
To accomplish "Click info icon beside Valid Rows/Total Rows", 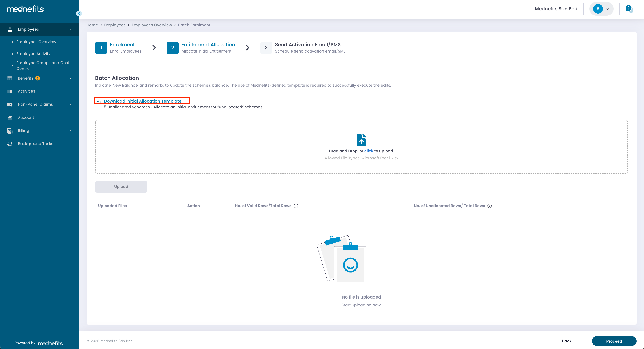I will (296, 206).
